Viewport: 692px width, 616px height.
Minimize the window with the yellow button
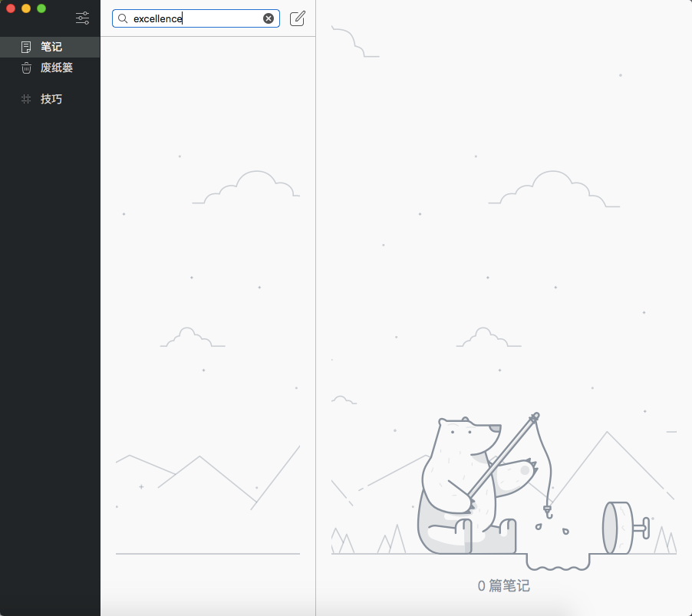(26, 8)
